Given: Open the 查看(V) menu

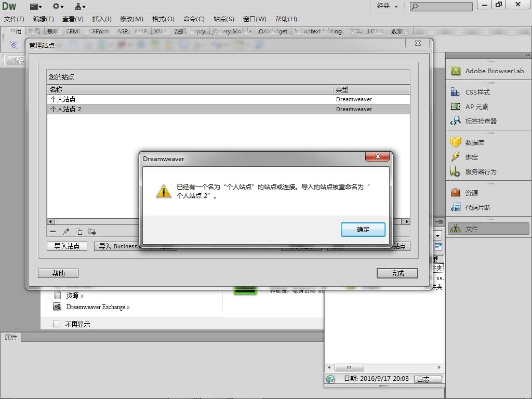Looking at the screenshot, I should click(x=73, y=19).
